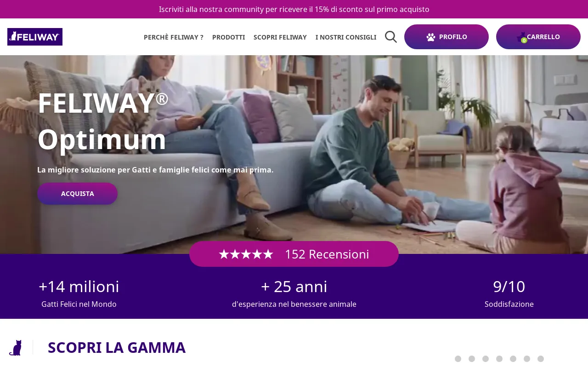Select the fourth carousel dot
This screenshot has width=588, height=368.
tap(499, 359)
